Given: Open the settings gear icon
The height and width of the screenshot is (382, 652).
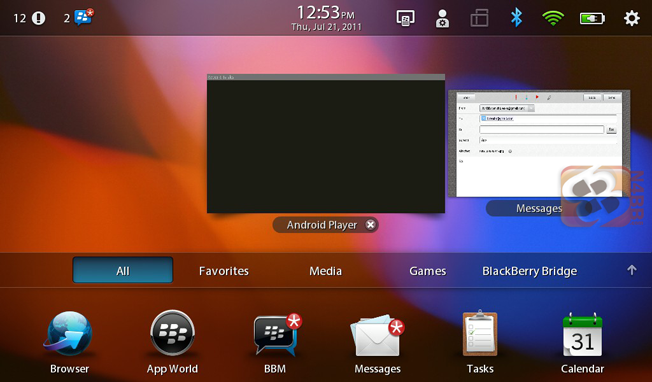Looking at the screenshot, I should point(631,18).
